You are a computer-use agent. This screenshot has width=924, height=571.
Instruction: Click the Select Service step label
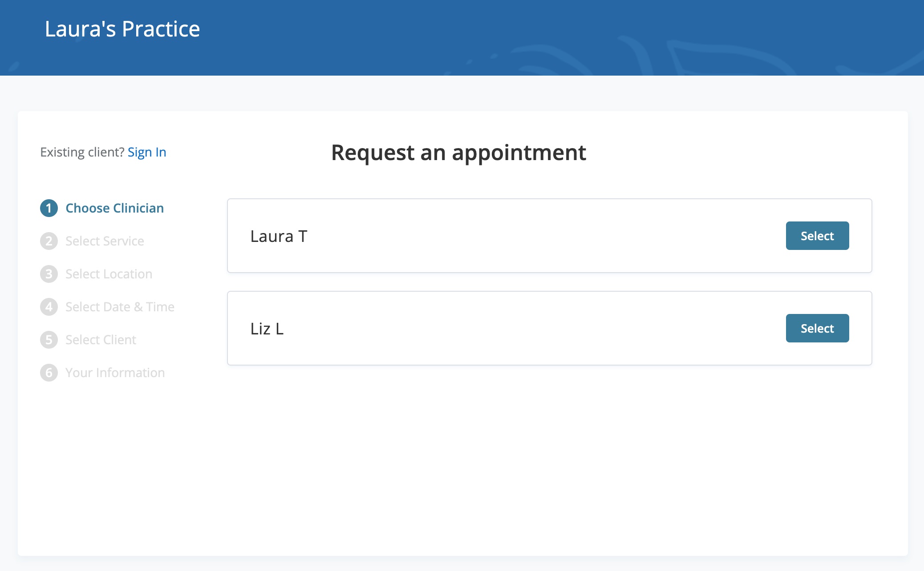pos(105,241)
